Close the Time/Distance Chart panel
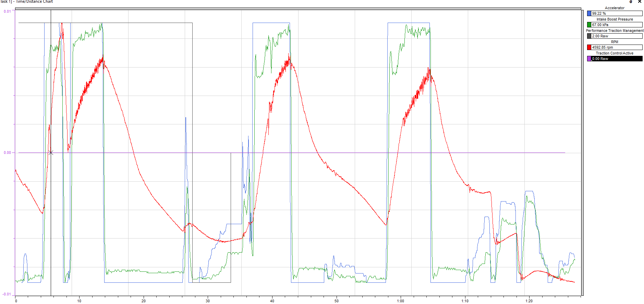 pos(640,2)
